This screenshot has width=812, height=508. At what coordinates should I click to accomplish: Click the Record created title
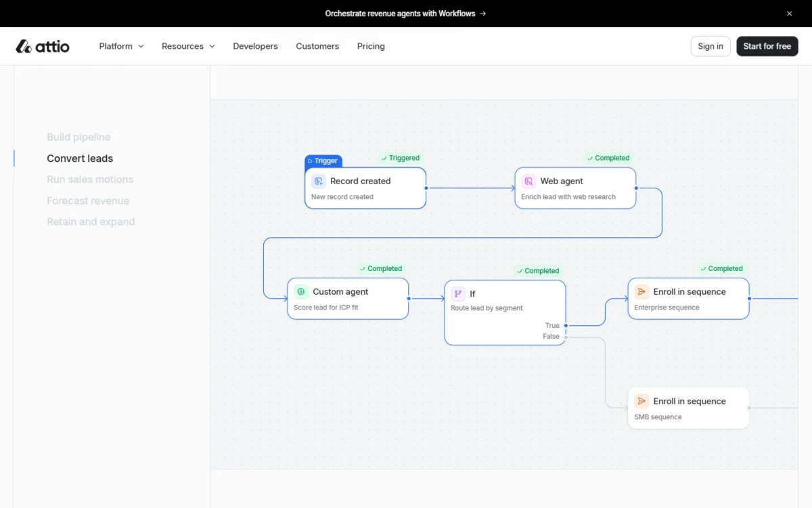click(x=361, y=181)
